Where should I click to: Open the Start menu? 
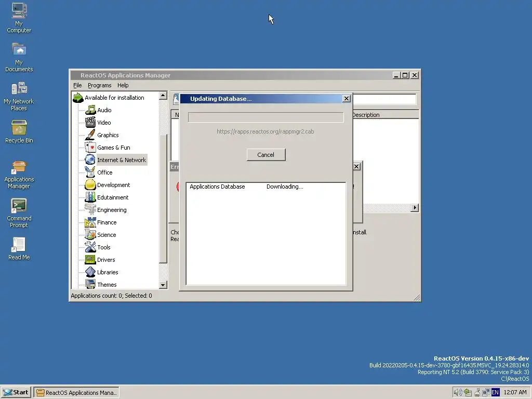(x=16, y=393)
